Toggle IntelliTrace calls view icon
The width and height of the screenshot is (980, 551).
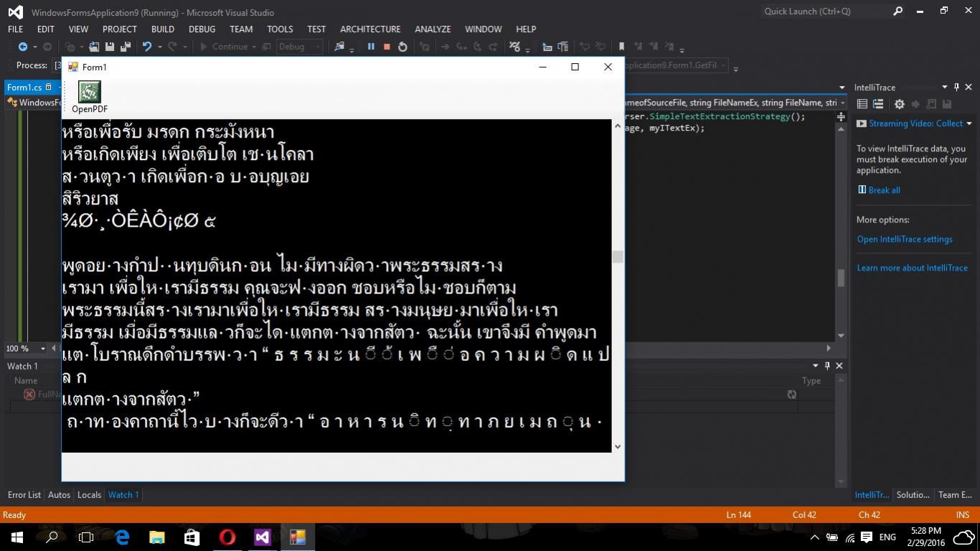878,104
